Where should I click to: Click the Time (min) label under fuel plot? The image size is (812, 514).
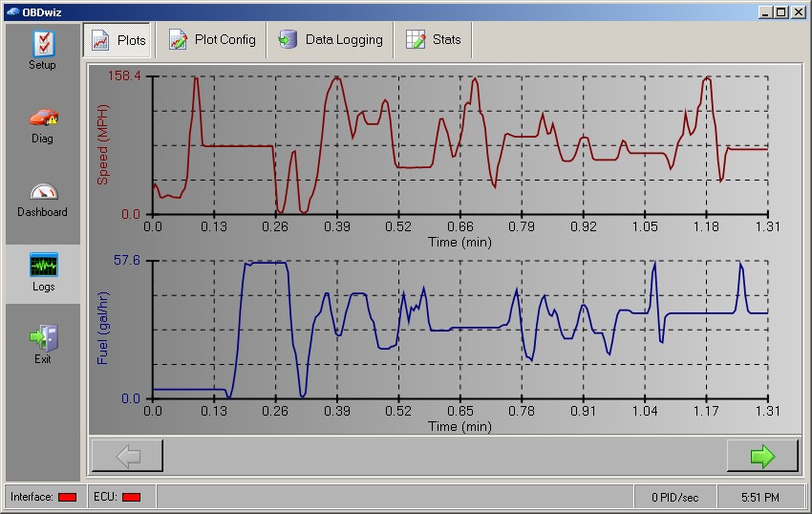[x=459, y=426]
